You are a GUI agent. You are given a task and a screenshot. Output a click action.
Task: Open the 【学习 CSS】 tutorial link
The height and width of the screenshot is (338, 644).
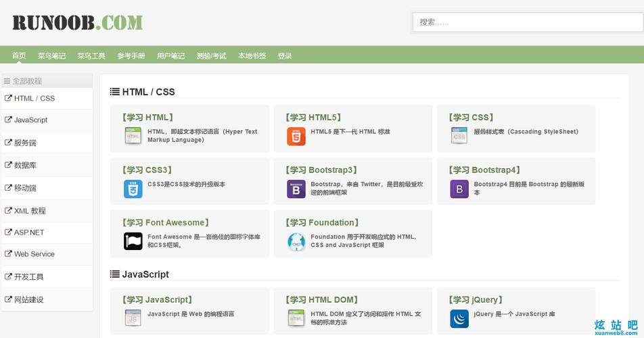(x=471, y=118)
